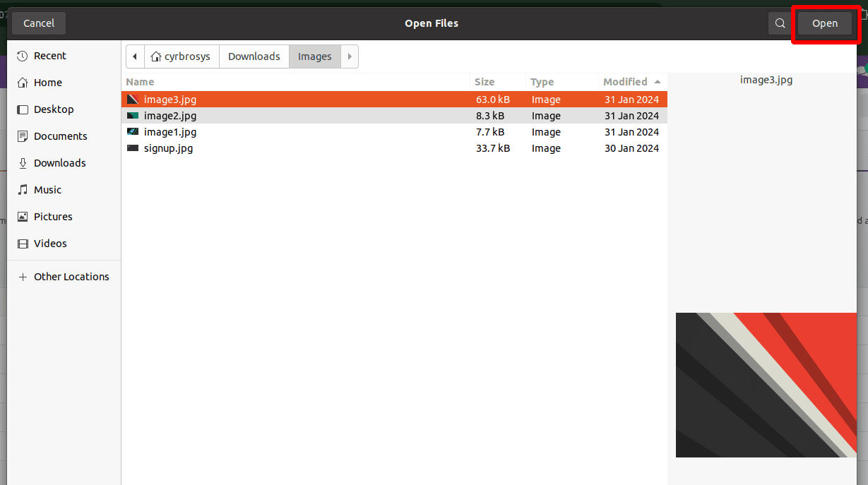Open Music sidebar location

coord(64,190)
